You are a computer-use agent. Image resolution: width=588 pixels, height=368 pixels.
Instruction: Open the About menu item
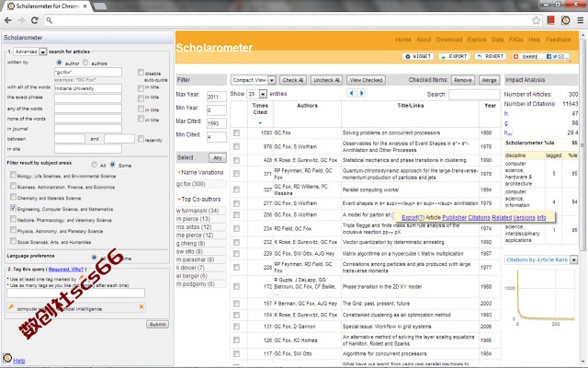424,40
